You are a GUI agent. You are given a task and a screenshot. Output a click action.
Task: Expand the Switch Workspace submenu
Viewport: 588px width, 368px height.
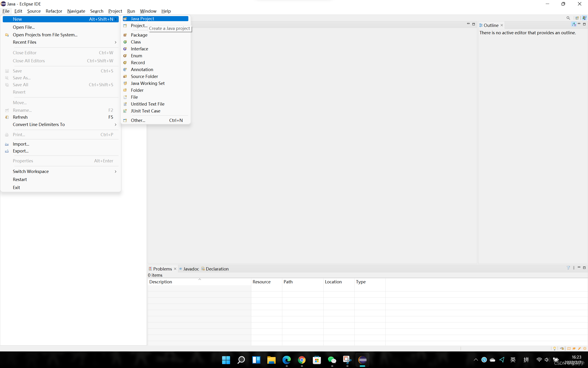116,172
